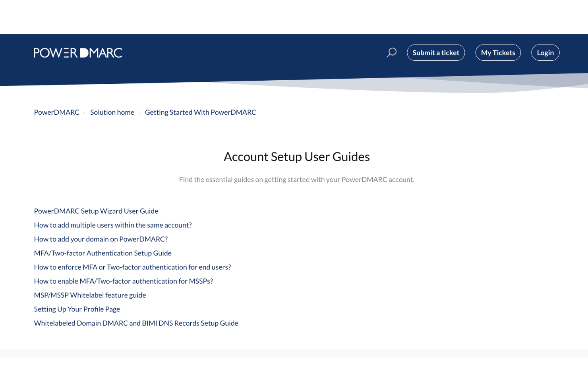Viewport: 588px width, 392px height.
Task: Click the Submit a ticket button
Action: pyautogui.click(x=436, y=52)
